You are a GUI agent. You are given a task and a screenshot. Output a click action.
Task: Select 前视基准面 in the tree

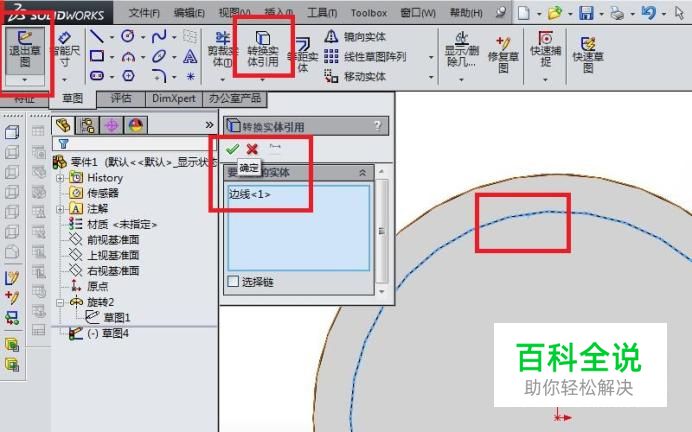(x=113, y=240)
